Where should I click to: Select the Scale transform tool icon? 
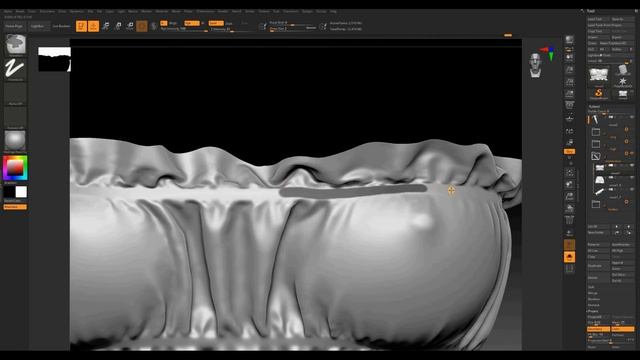click(118, 26)
